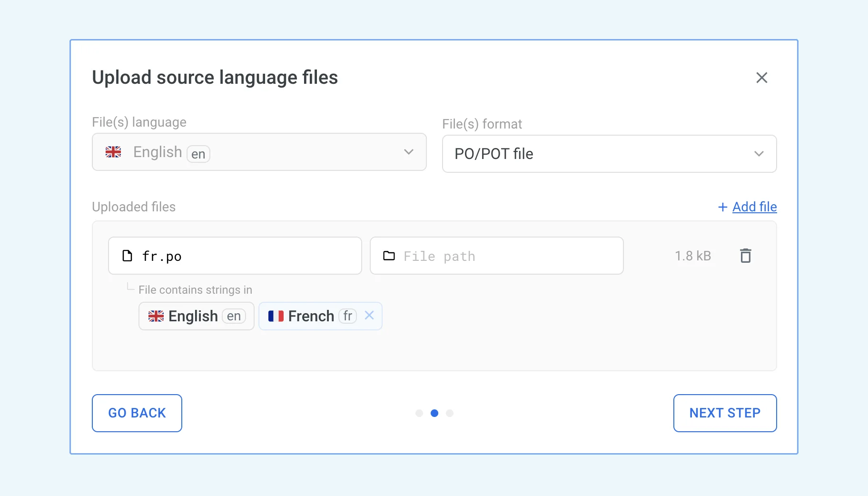Click the UK flag on English tag

[x=156, y=316]
